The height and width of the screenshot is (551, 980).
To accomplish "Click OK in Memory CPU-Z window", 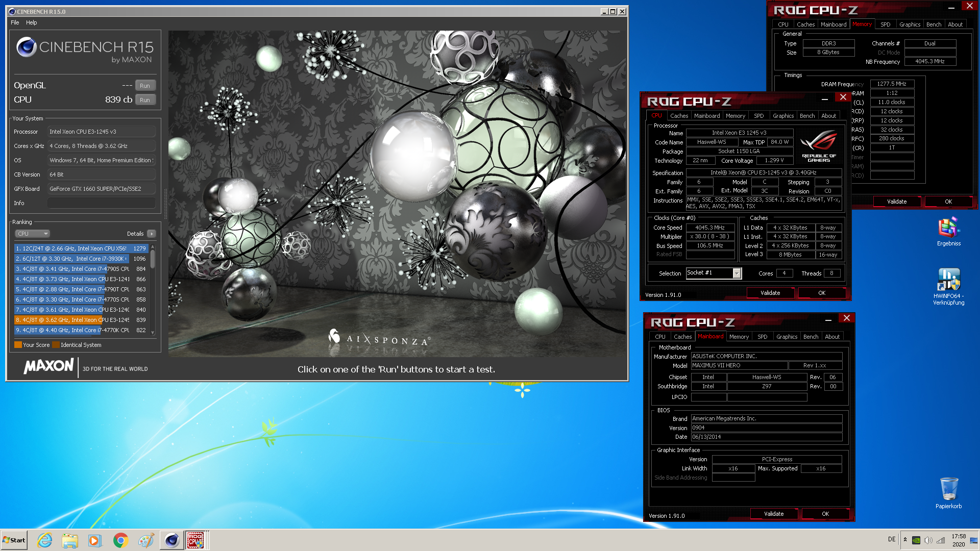I will pos(948,202).
